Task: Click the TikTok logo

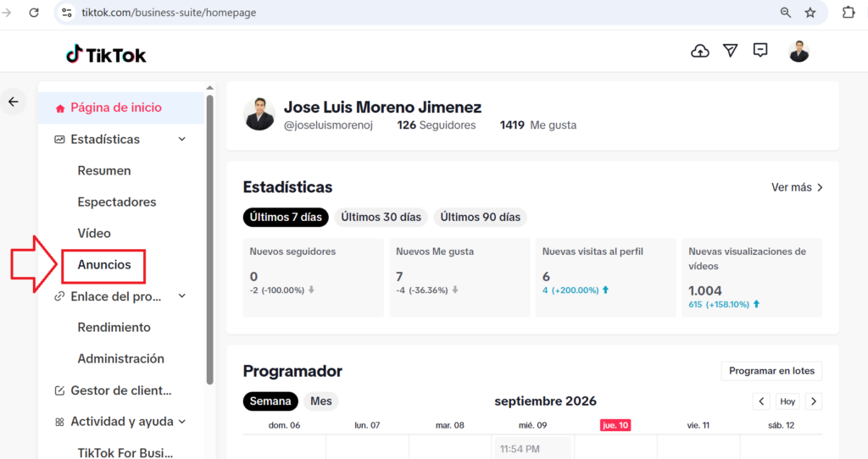Action: click(x=106, y=55)
